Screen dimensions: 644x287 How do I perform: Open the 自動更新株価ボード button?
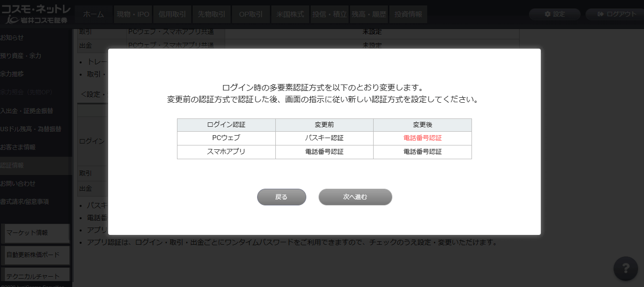(x=36, y=255)
